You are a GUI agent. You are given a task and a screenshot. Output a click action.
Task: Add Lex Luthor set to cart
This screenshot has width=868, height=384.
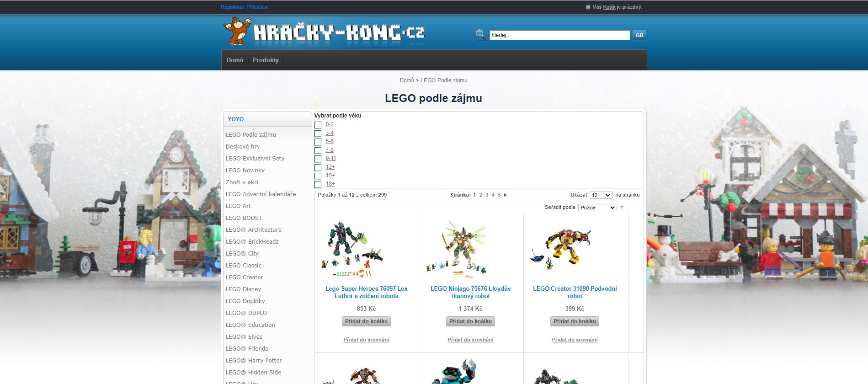366,321
